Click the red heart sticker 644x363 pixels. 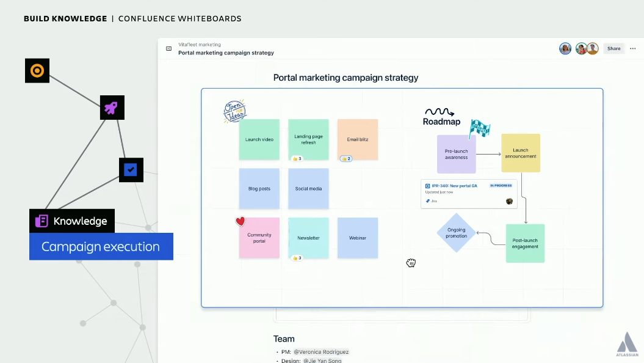(241, 222)
